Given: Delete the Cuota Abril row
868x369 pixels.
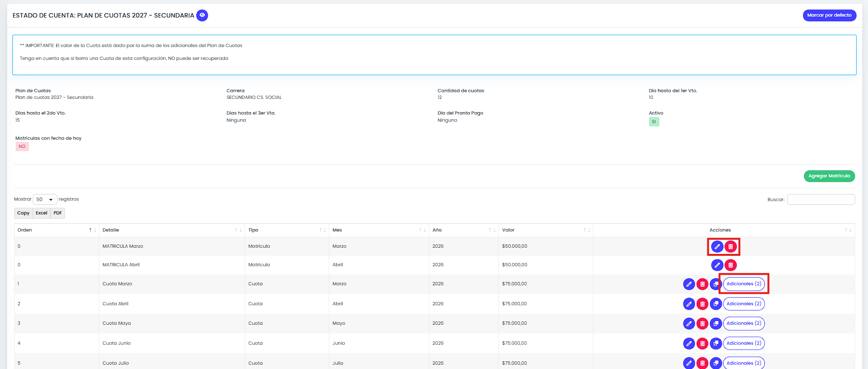Looking at the screenshot, I should (702, 304).
